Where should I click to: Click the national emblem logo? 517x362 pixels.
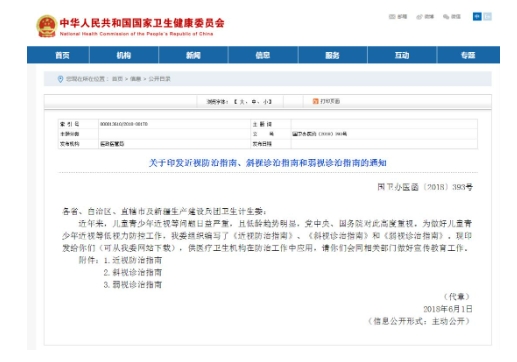click(47, 26)
